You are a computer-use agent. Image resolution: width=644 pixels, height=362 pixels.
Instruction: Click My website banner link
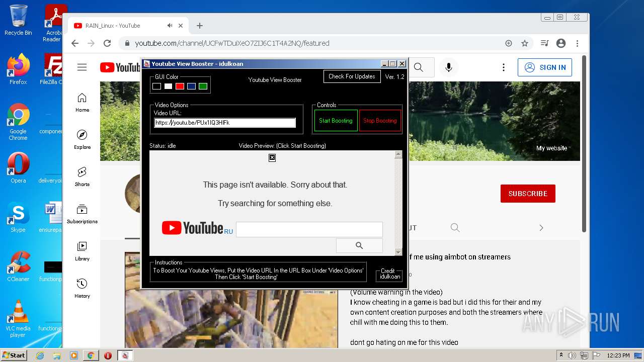[x=551, y=148]
